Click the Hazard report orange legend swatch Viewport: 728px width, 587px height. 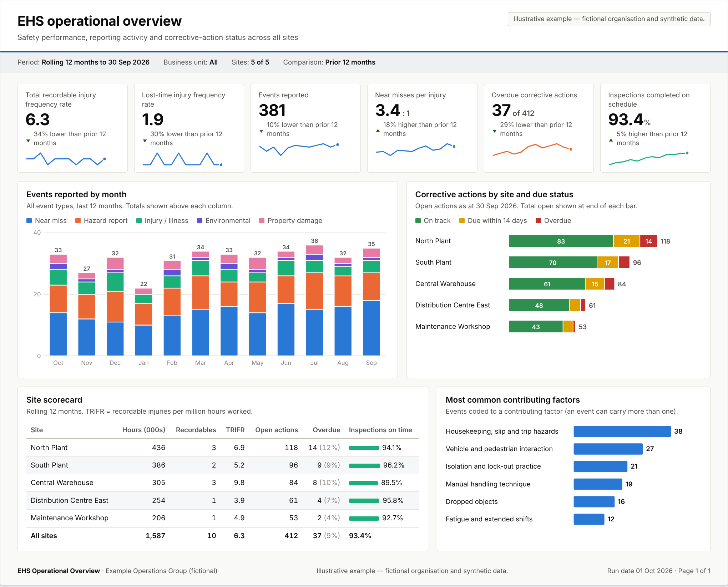click(x=78, y=221)
